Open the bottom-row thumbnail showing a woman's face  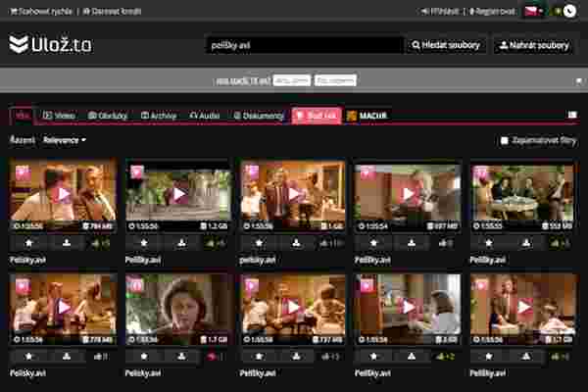pyautogui.click(x=178, y=307)
